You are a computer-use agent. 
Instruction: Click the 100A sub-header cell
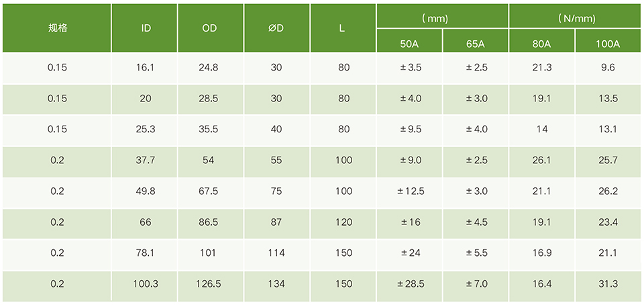click(608, 44)
